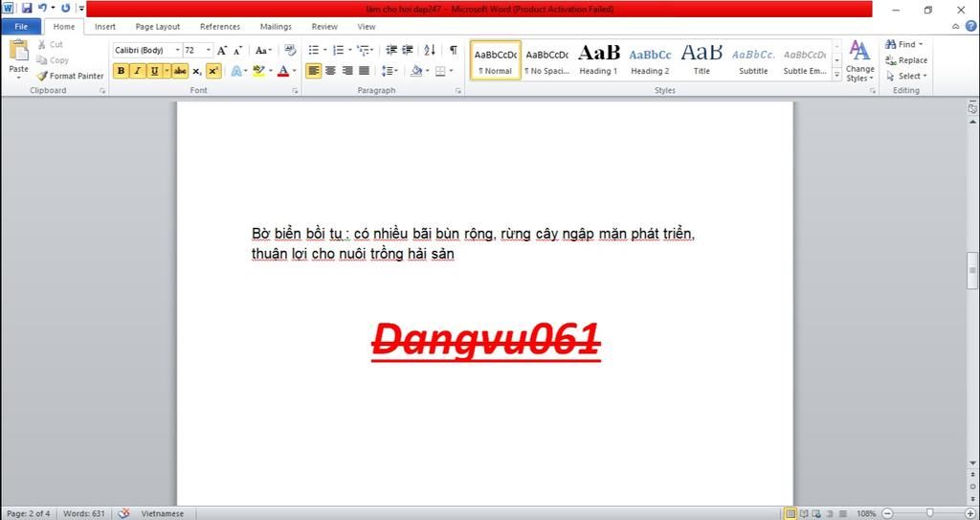The height and width of the screenshot is (520, 980).
Task: Click the Find binoculars icon
Action: coord(891,44)
